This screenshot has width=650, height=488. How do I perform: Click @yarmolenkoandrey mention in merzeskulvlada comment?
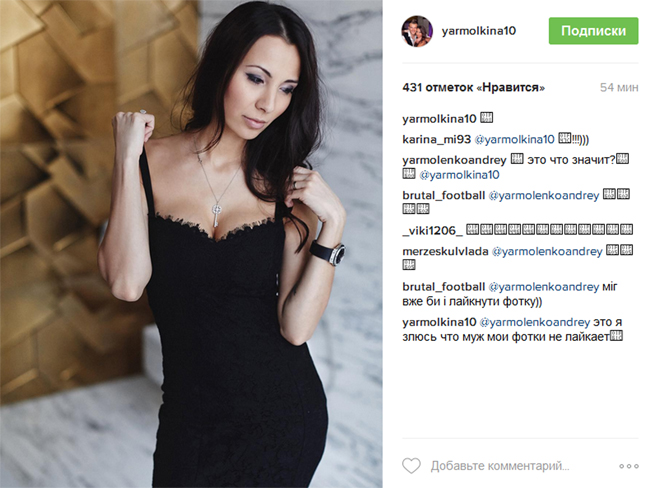[547, 251]
